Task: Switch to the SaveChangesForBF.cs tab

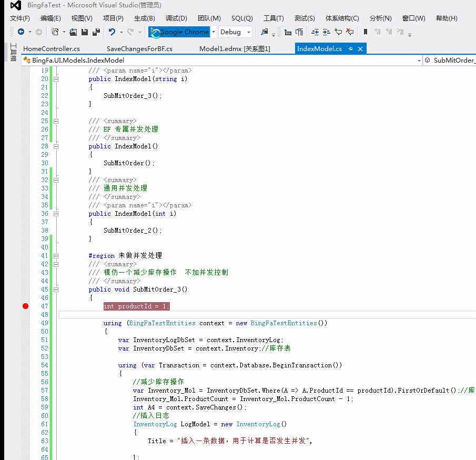Action: [139, 48]
